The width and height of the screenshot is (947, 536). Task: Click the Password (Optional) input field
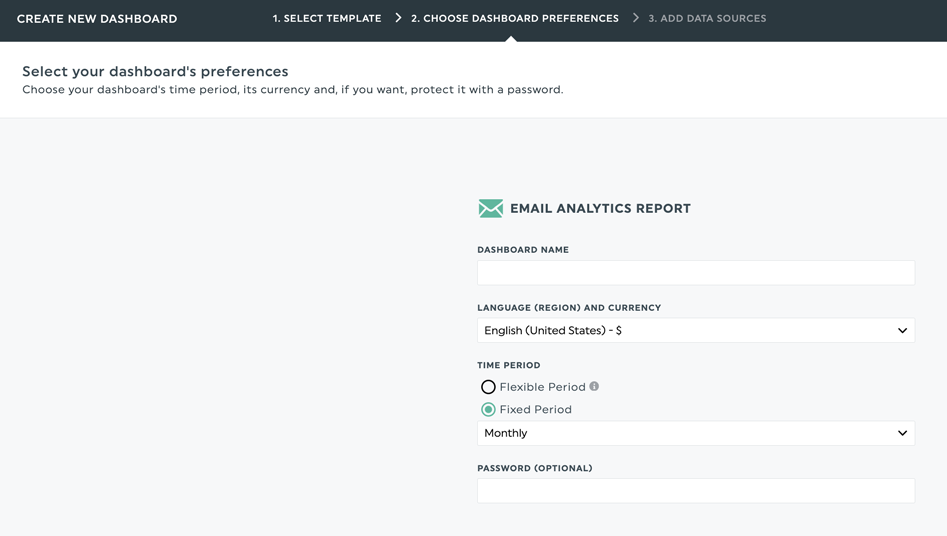pos(696,491)
